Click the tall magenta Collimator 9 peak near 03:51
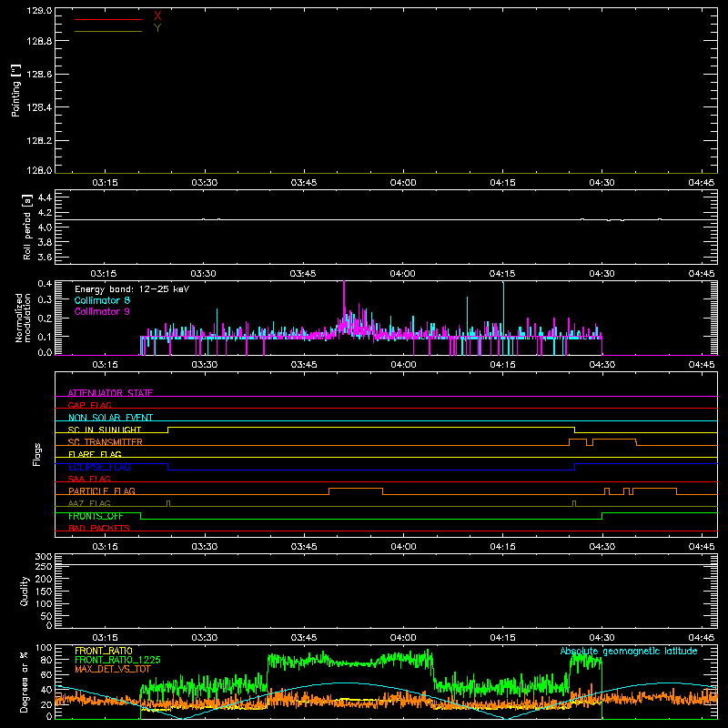Image resolution: width=728 pixels, height=728 pixels. tap(344, 302)
